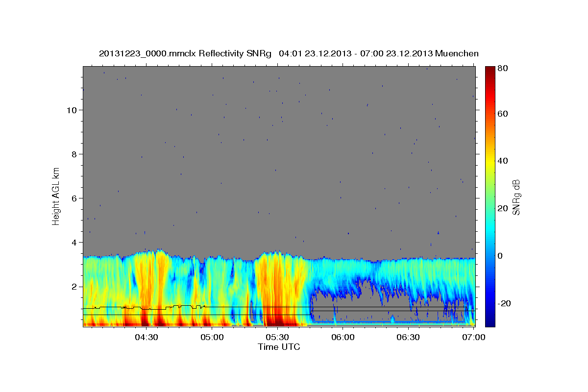Click the colorbar value 60
This screenshot has width=588, height=392.
coord(502,114)
